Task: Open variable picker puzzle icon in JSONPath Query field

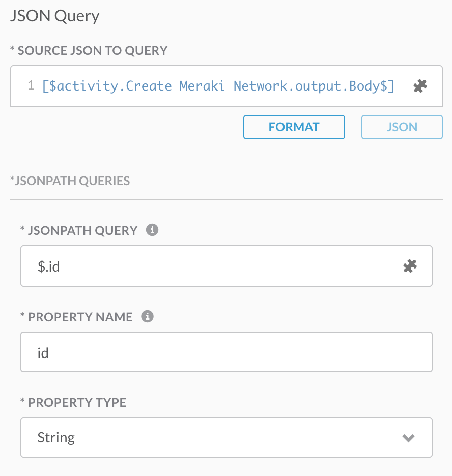Action: point(410,266)
